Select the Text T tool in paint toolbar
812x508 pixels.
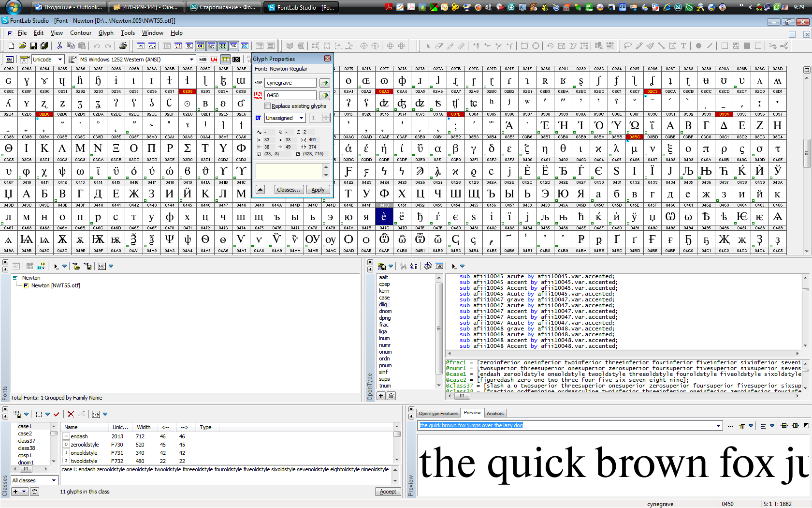click(x=683, y=46)
